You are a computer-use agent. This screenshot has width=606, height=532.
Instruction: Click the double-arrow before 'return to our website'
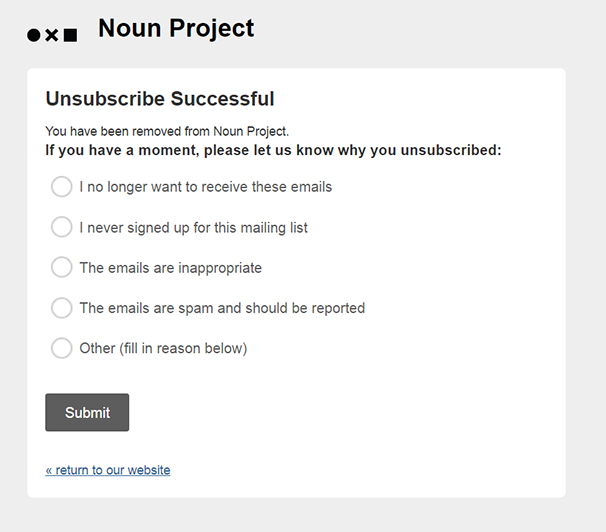click(49, 471)
